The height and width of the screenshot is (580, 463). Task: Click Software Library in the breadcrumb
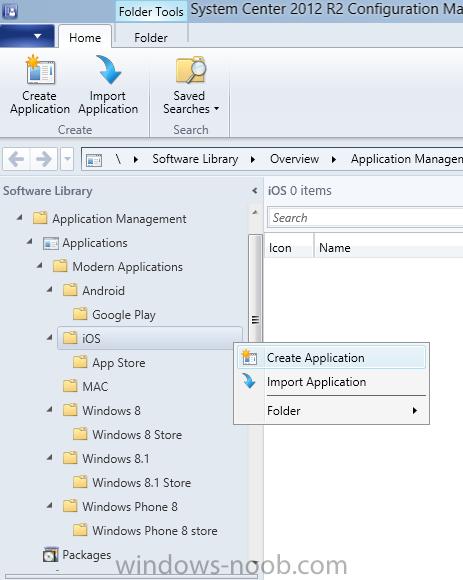tap(195, 159)
